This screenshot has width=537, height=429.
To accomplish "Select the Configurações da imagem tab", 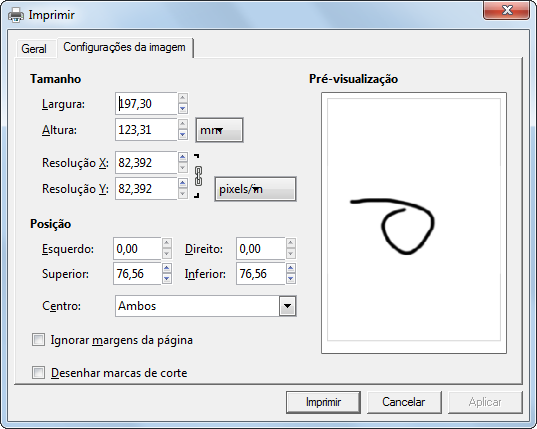I will pyautogui.click(x=125, y=47).
